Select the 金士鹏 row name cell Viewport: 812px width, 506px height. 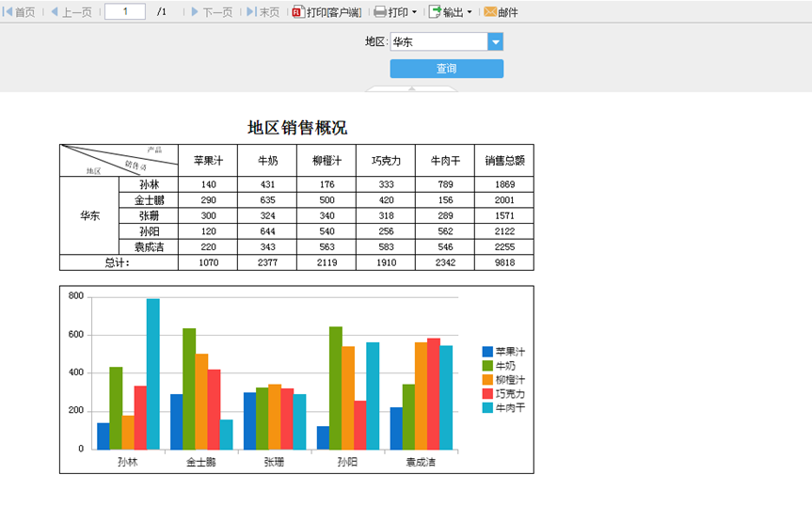(149, 200)
